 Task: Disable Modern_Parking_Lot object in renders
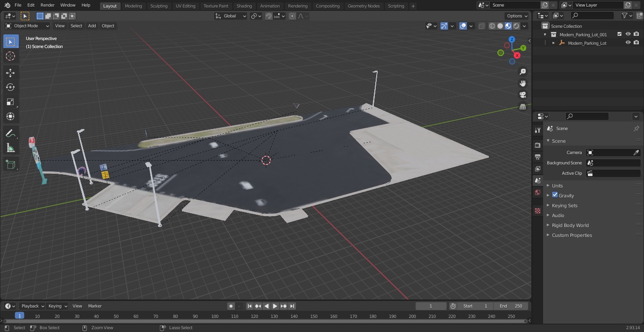[x=636, y=43]
